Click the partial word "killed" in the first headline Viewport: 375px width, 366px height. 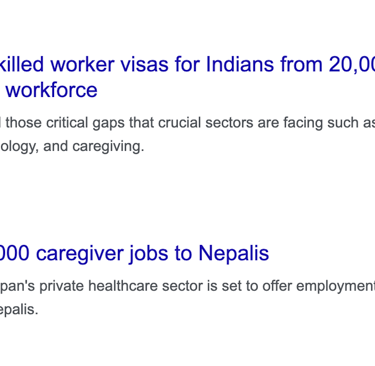coord(22,64)
